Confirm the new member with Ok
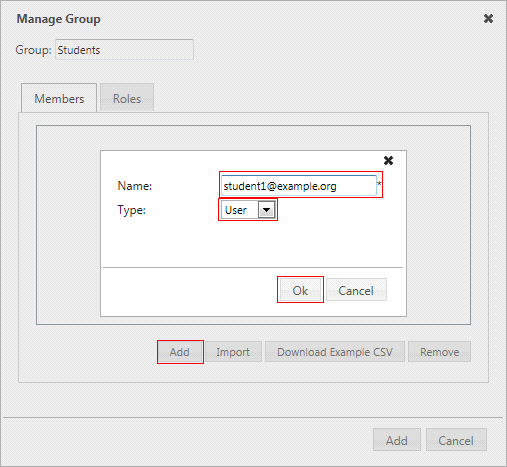Viewport: 507px width, 467px height. pyautogui.click(x=300, y=290)
